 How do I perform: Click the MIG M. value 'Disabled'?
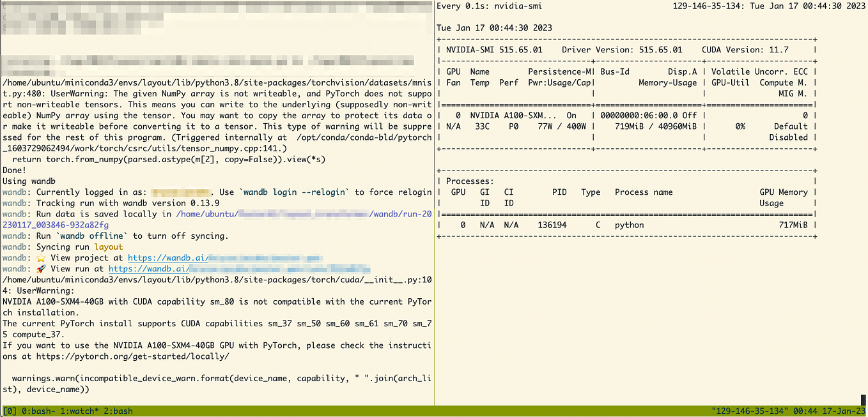tap(788, 137)
